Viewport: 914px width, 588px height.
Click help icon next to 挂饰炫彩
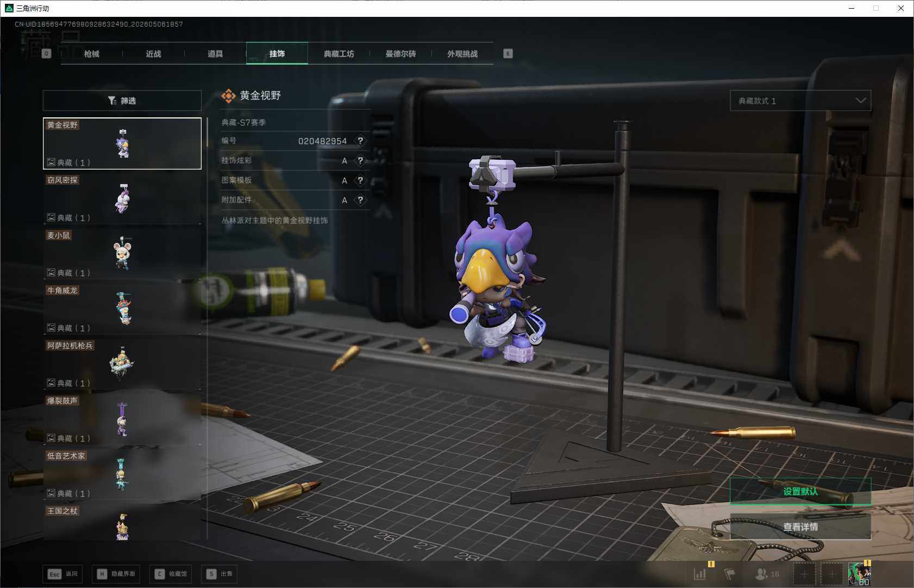click(360, 161)
